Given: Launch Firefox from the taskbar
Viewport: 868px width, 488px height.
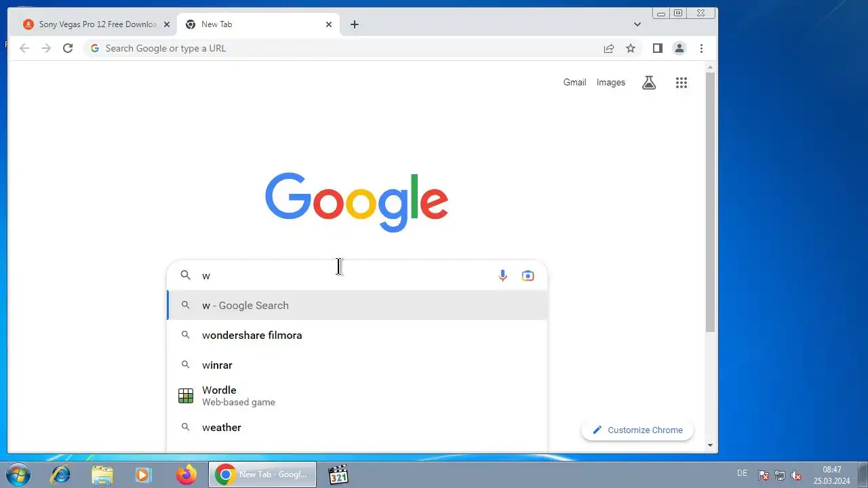Looking at the screenshot, I should (x=186, y=474).
